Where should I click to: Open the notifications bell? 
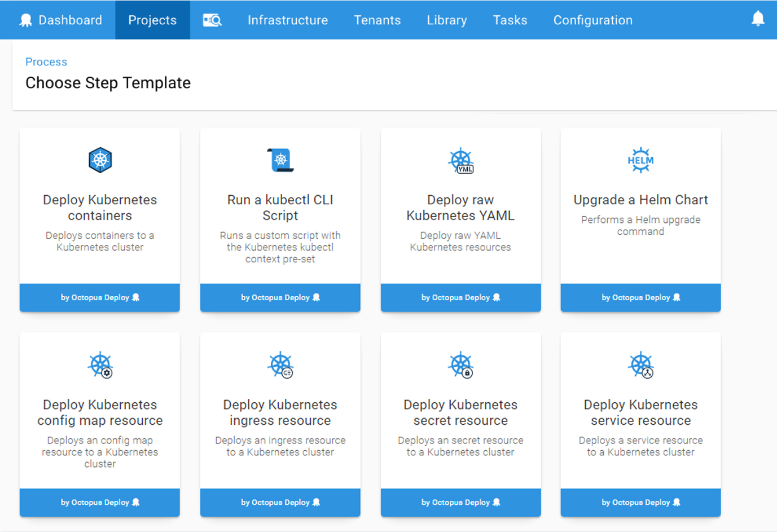[x=758, y=19]
